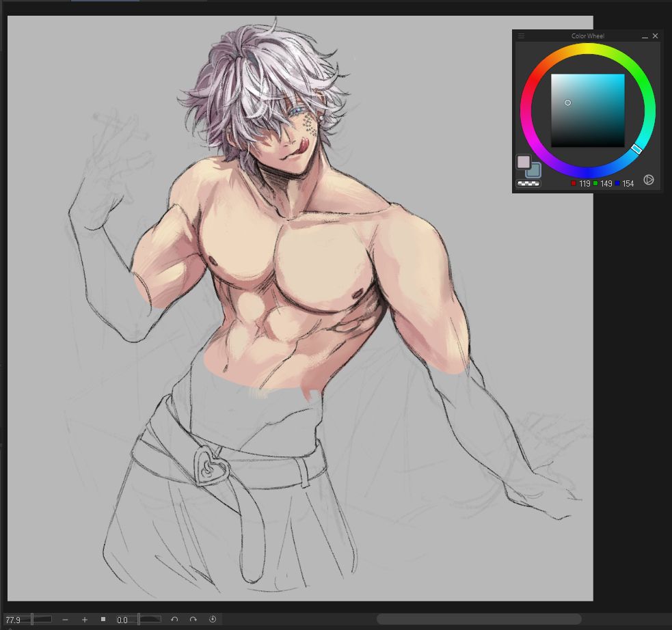Viewport: 672px width, 630px height.
Task: Fit canvas to screen square icon
Action: tap(103, 619)
